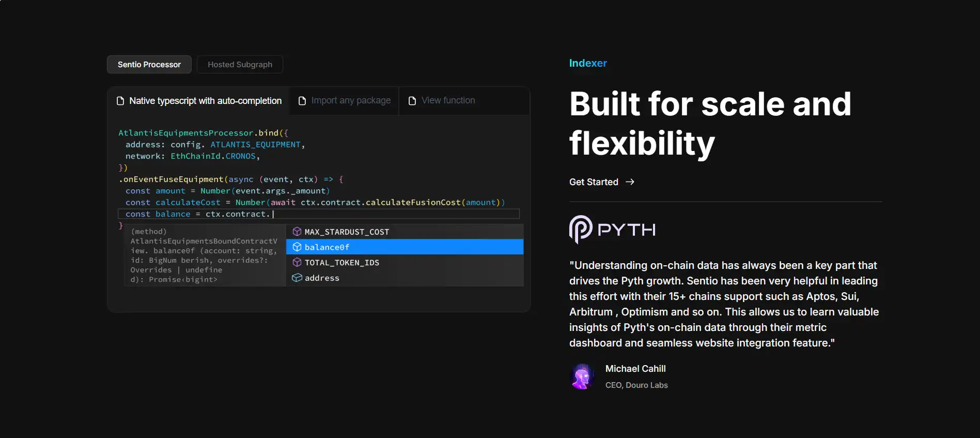Click the Pyth logo
Viewport: 980px width, 438px height.
pos(612,230)
